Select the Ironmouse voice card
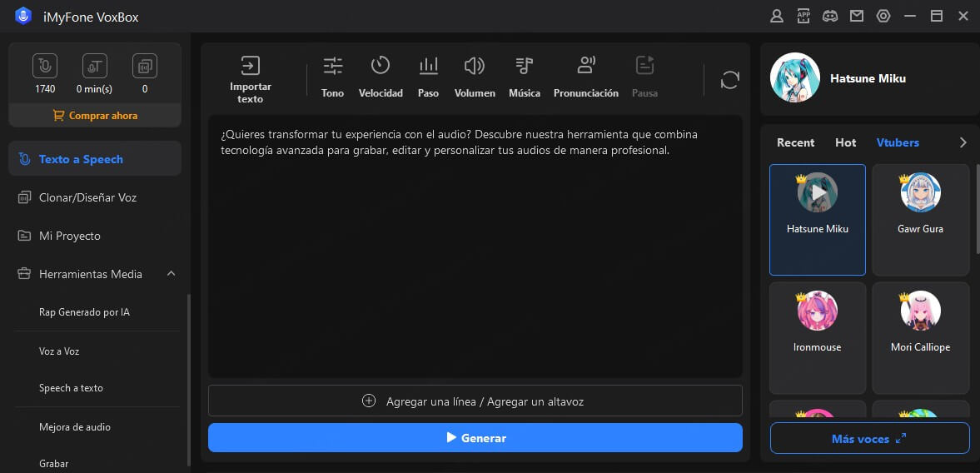980x473 pixels. click(818, 338)
